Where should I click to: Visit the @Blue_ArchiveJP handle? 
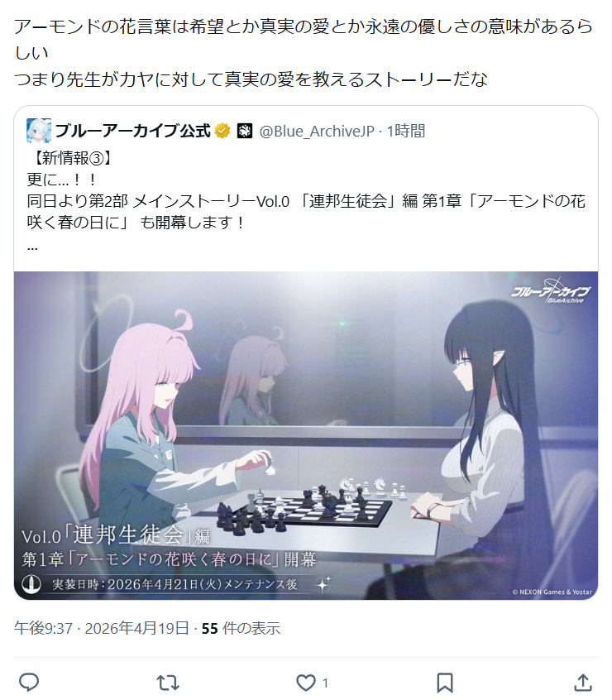[x=317, y=132]
